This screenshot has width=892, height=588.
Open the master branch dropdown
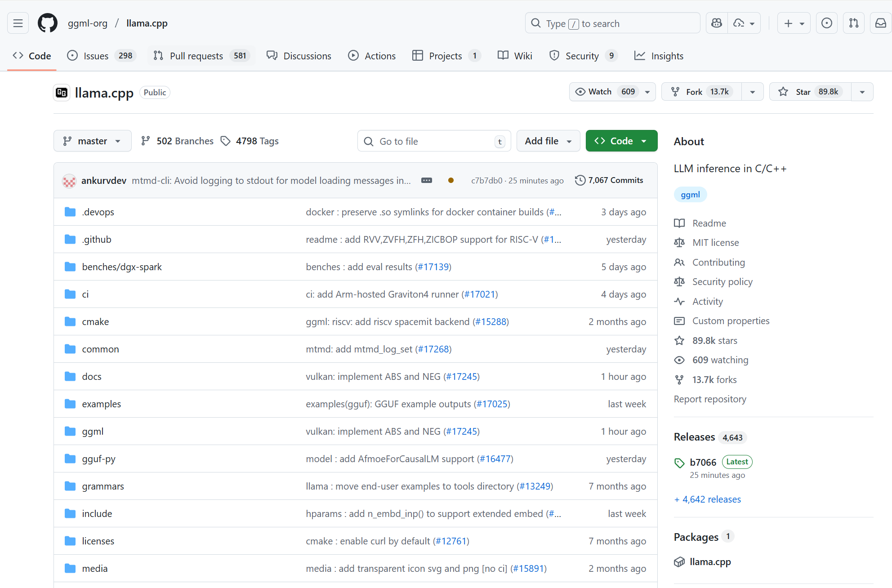pos(92,141)
